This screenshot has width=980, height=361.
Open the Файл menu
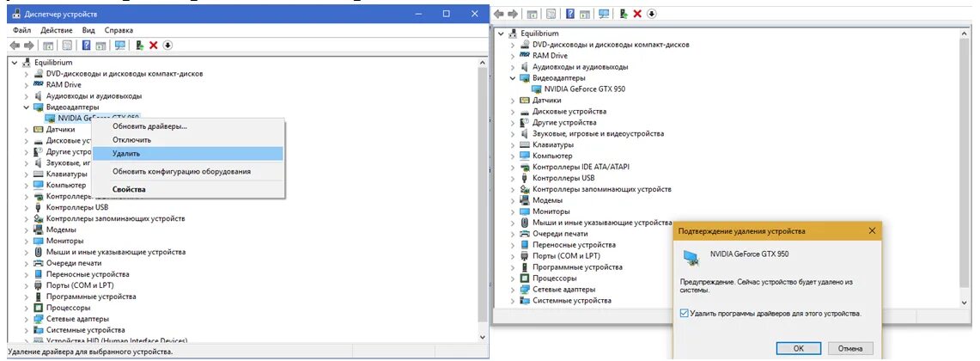pyautogui.click(x=21, y=30)
